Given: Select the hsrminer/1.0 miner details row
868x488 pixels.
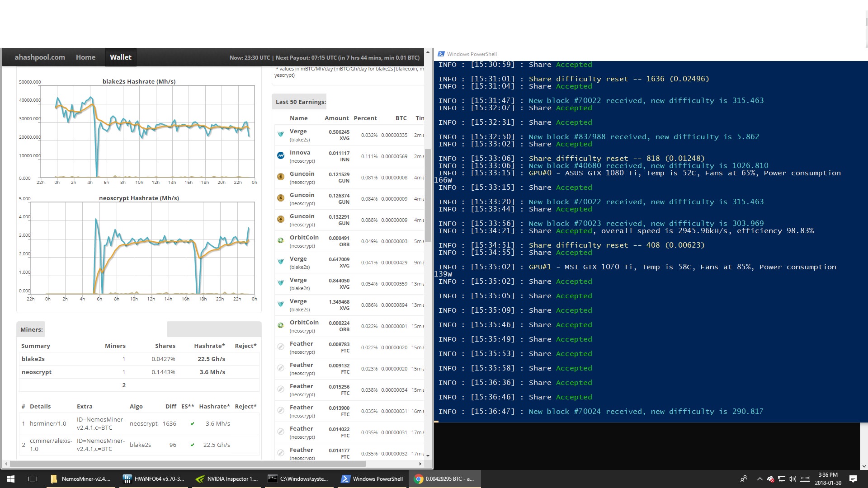Looking at the screenshot, I should [139, 424].
